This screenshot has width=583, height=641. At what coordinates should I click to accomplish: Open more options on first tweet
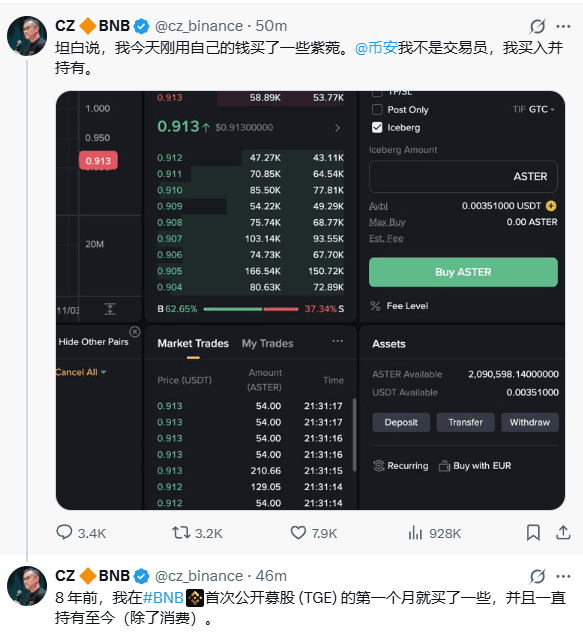click(563, 27)
